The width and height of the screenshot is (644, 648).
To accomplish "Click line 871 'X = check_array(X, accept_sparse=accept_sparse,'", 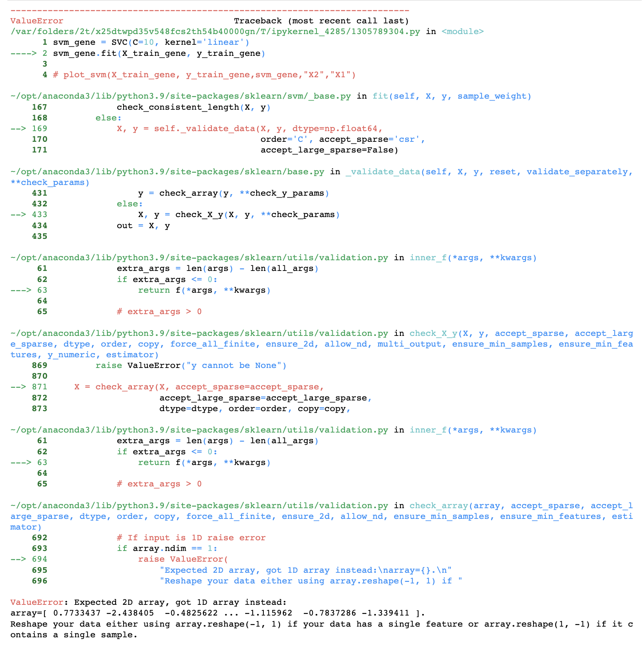I will click(199, 387).
